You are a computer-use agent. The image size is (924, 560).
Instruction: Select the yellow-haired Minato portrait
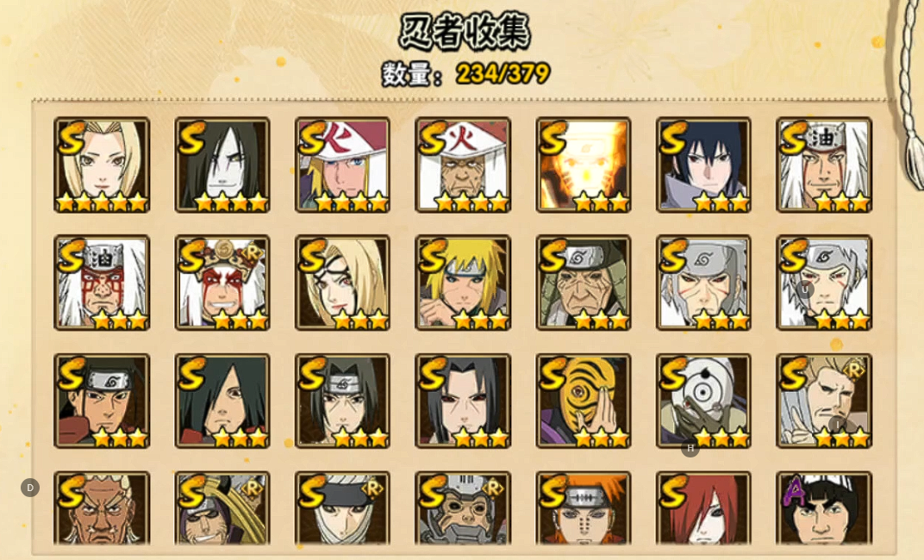463,283
